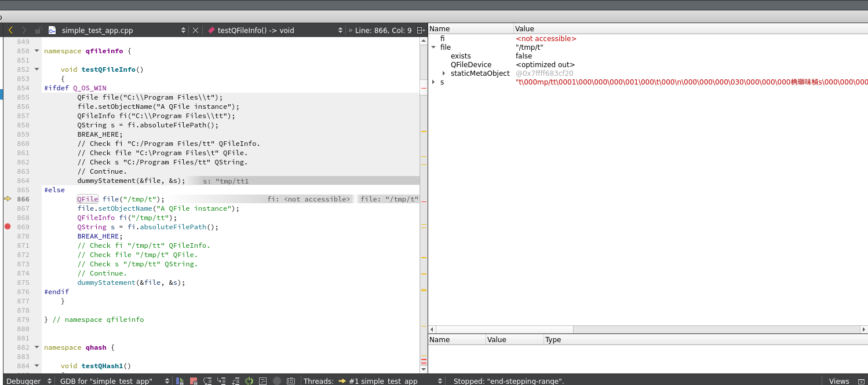Click the Continue debugging icon
The width and height of the screenshot is (868, 385).
click(180, 381)
